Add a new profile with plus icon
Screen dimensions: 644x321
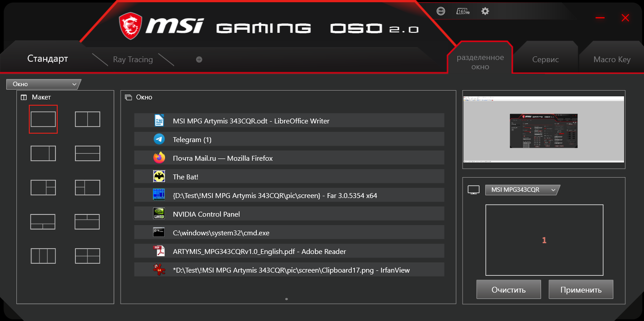pos(199,59)
